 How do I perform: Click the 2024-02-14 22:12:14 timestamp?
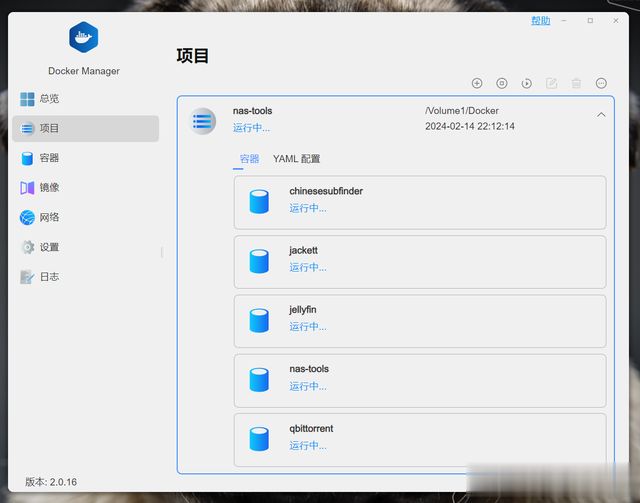(470, 126)
